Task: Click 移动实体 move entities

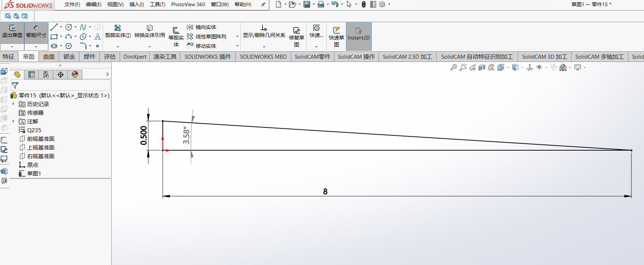Action: pyautogui.click(x=202, y=46)
